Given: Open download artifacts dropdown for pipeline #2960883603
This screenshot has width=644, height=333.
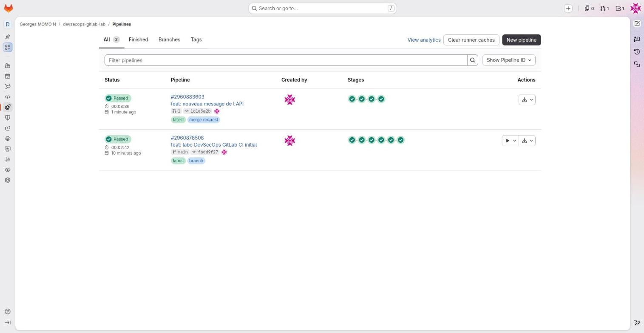Looking at the screenshot, I should [x=527, y=100].
